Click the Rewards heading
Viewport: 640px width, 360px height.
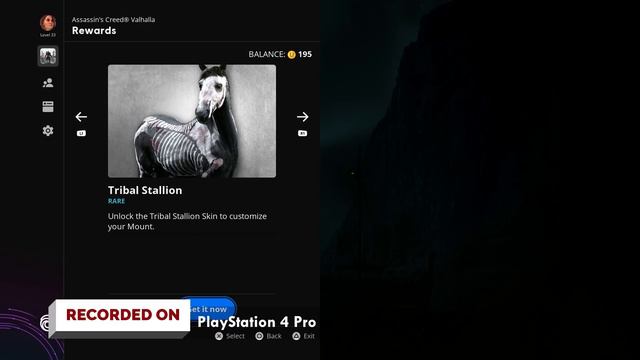tap(94, 31)
